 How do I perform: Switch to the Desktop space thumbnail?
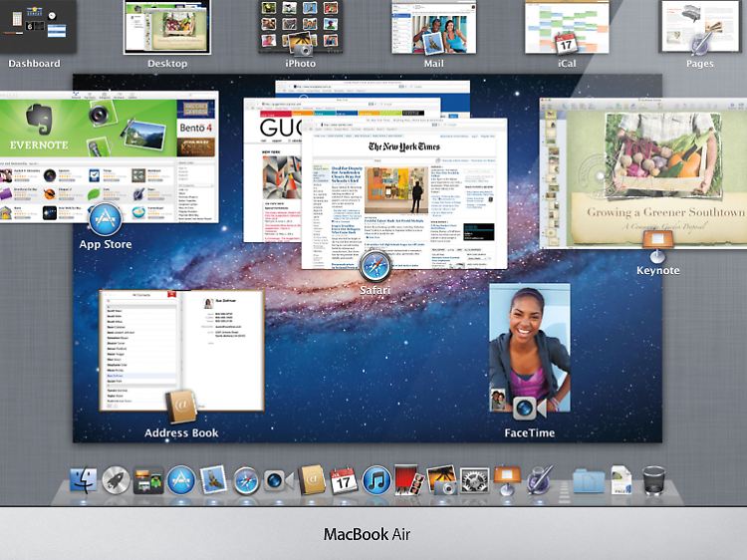pos(167,27)
